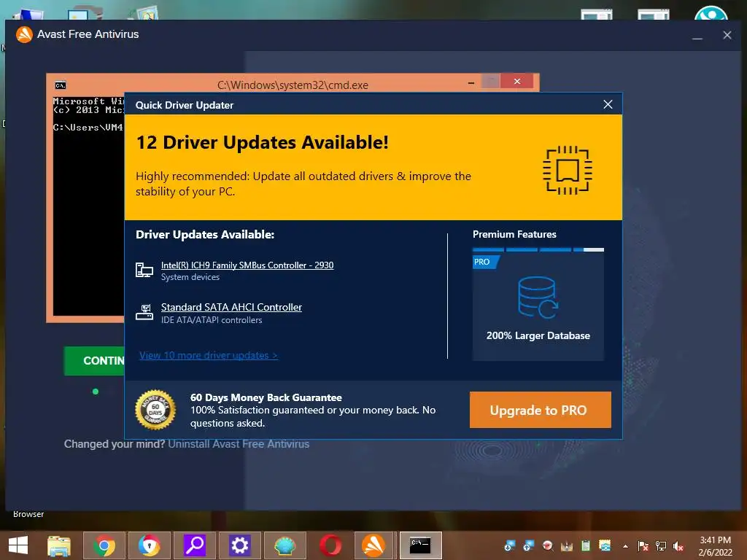
Task: Open File Explorer from the taskbar
Action: (x=59, y=545)
